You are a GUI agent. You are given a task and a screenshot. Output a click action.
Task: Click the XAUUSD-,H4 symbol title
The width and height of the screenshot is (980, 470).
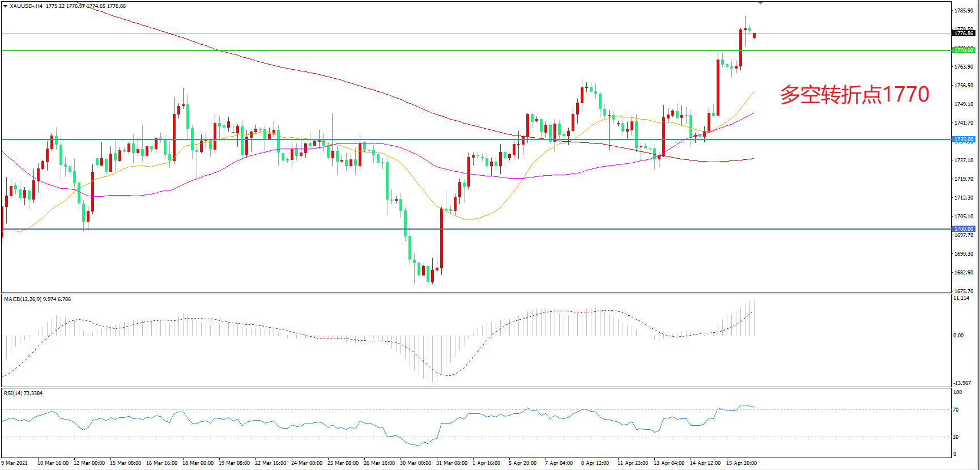(26, 6)
